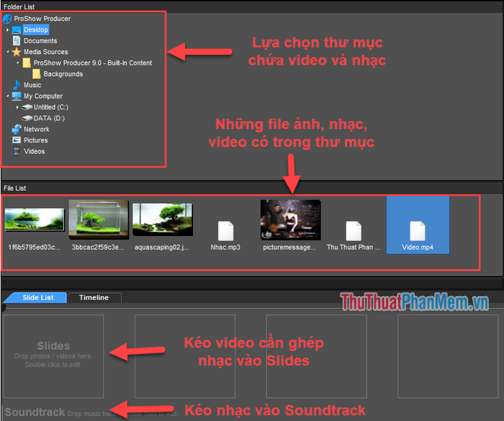Click the Soundtrack drop music bar
The width and height of the screenshot is (504, 421).
pyautogui.click(x=90, y=412)
